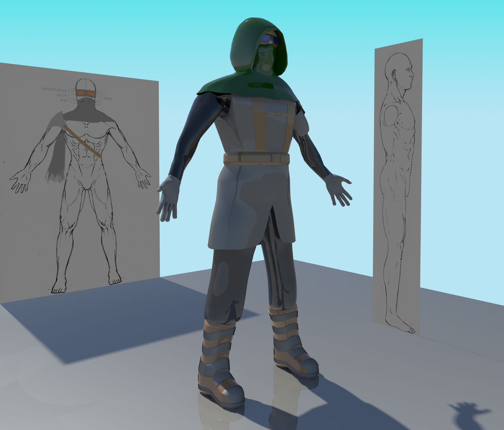This screenshot has height=430, width=504.
Task: Click the orange goggles on the front sketch
Action: coord(85,93)
